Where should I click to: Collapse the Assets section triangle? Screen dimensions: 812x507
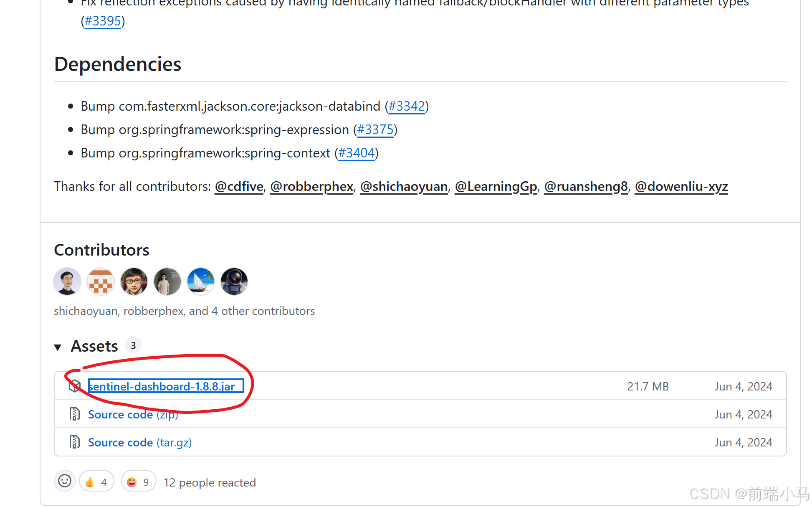click(58, 347)
